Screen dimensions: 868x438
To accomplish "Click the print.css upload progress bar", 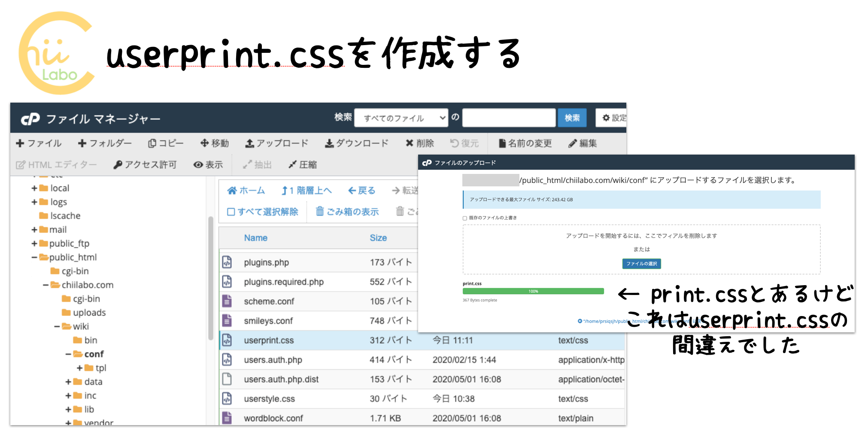I will (533, 291).
